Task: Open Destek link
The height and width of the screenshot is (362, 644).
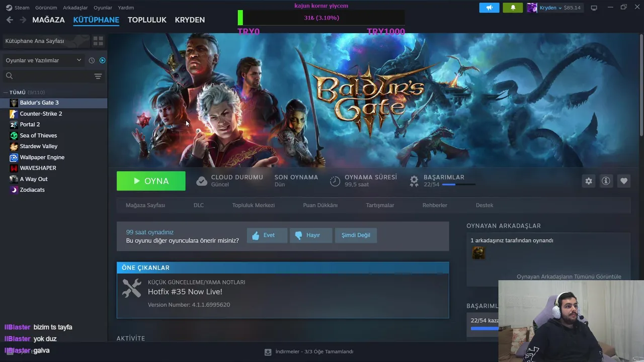Action: click(x=485, y=205)
